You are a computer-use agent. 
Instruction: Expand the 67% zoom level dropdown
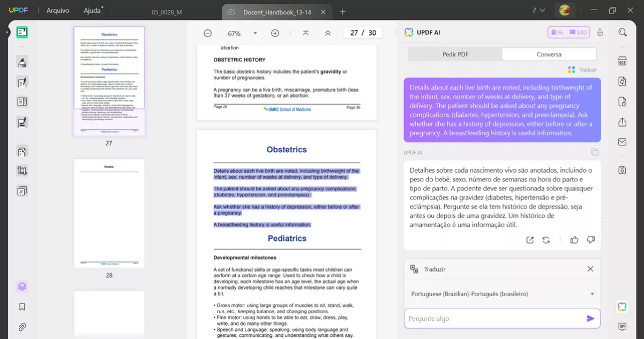(255, 33)
